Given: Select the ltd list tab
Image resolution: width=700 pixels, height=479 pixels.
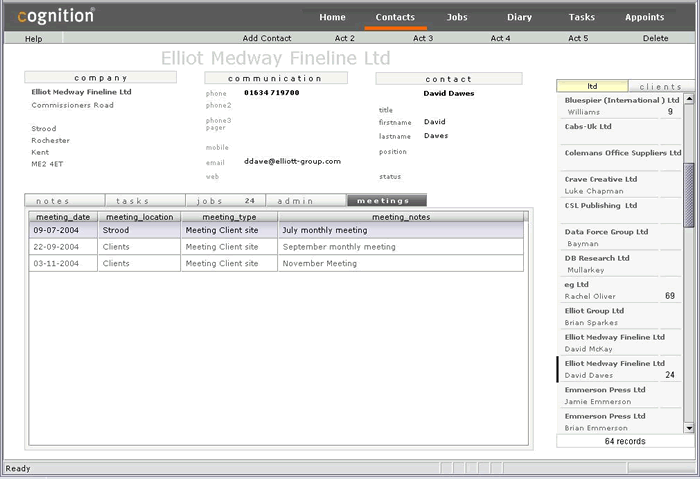Looking at the screenshot, I should (592, 86).
